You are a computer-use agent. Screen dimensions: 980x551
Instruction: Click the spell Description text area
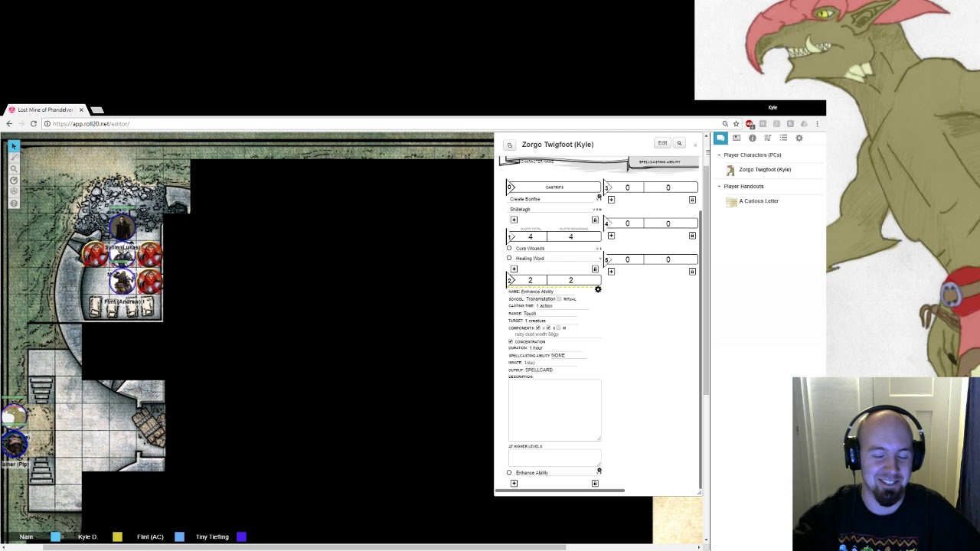tap(554, 409)
